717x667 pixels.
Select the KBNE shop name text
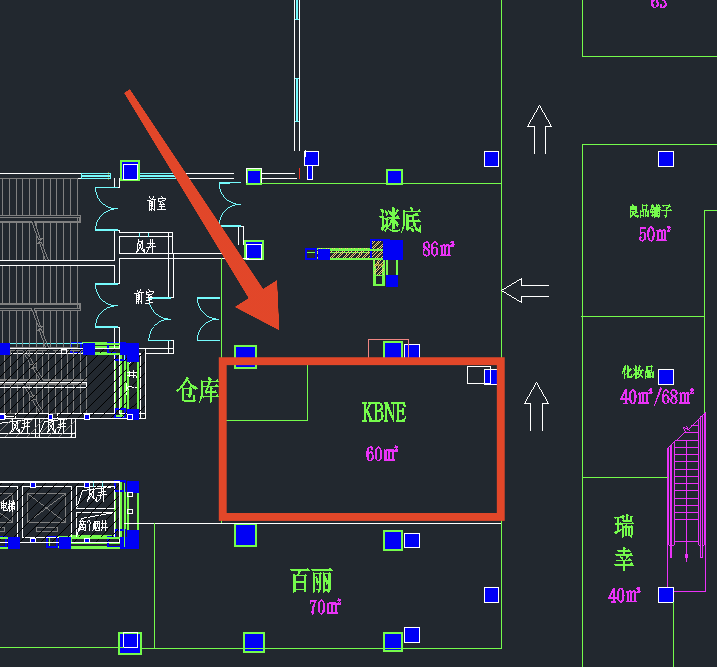tap(383, 412)
